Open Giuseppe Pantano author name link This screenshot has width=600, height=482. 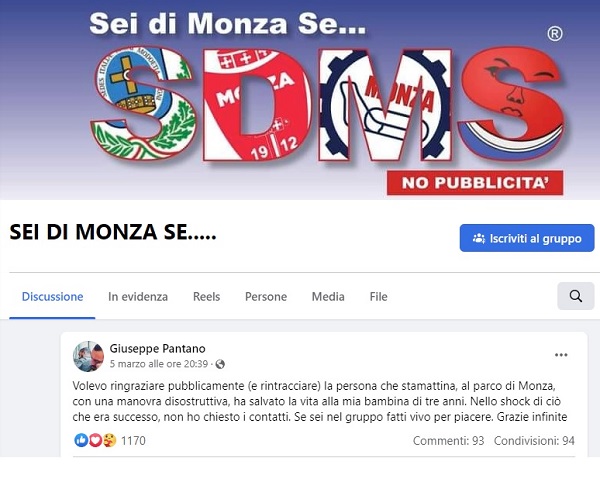pyautogui.click(x=157, y=348)
